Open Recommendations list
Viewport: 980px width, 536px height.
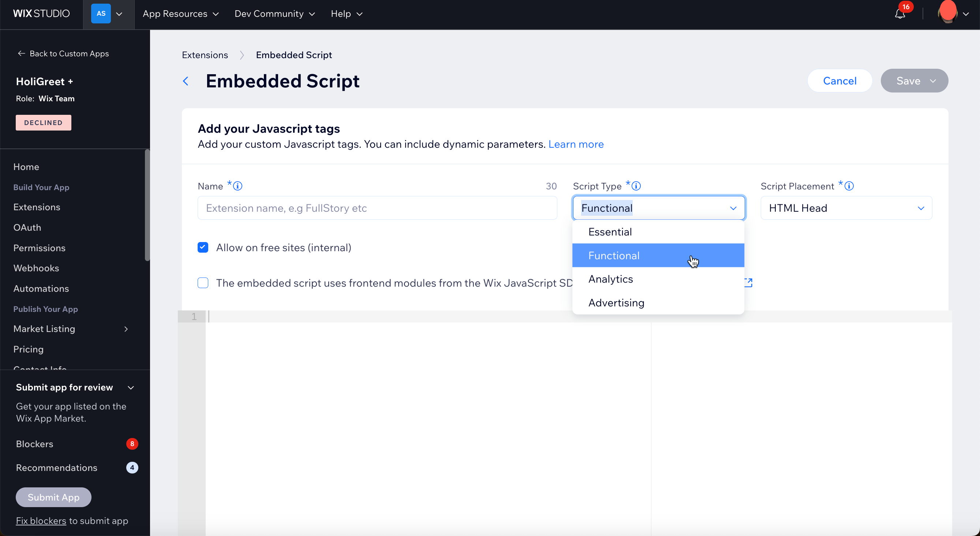point(57,468)
